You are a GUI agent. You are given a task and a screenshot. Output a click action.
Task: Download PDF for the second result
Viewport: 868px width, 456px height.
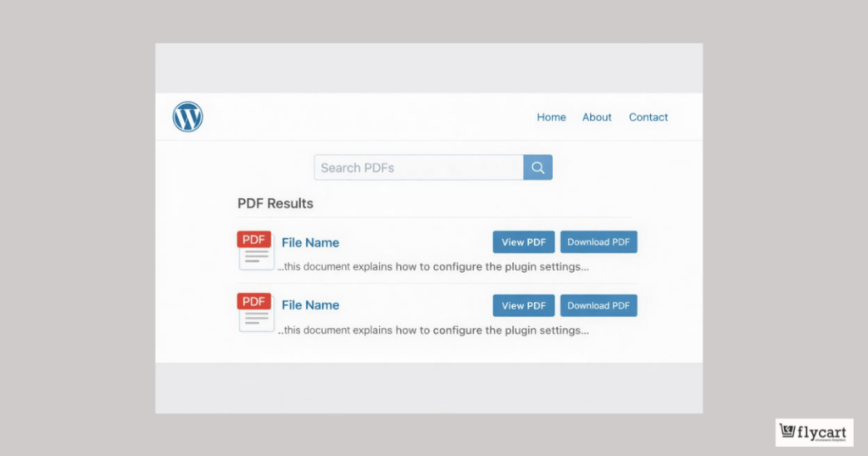(x=598, y=305)
